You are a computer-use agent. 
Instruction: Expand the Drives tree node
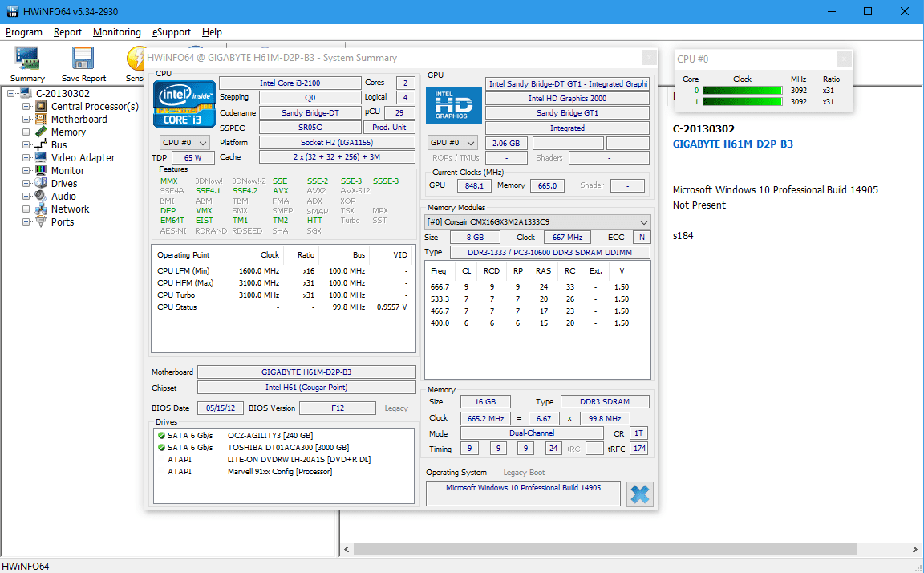[26, 183]
